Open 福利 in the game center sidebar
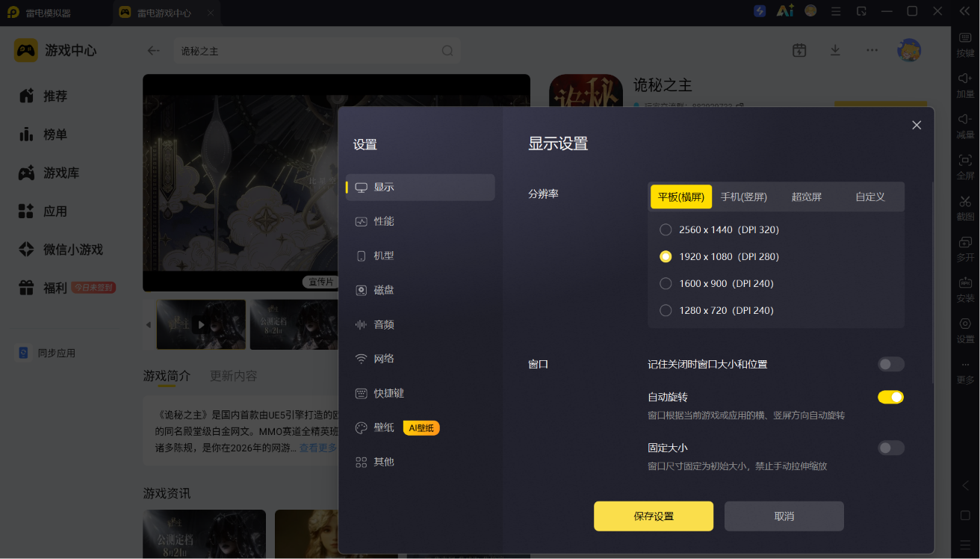 click(66, 288)
